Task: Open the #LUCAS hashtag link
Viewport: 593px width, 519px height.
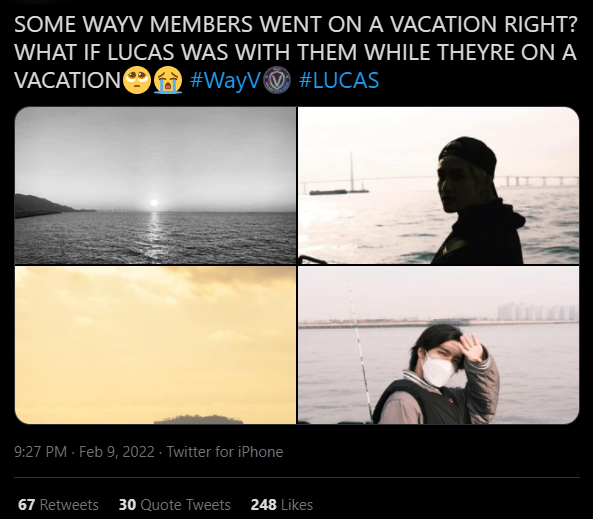Action: point(339,81)
